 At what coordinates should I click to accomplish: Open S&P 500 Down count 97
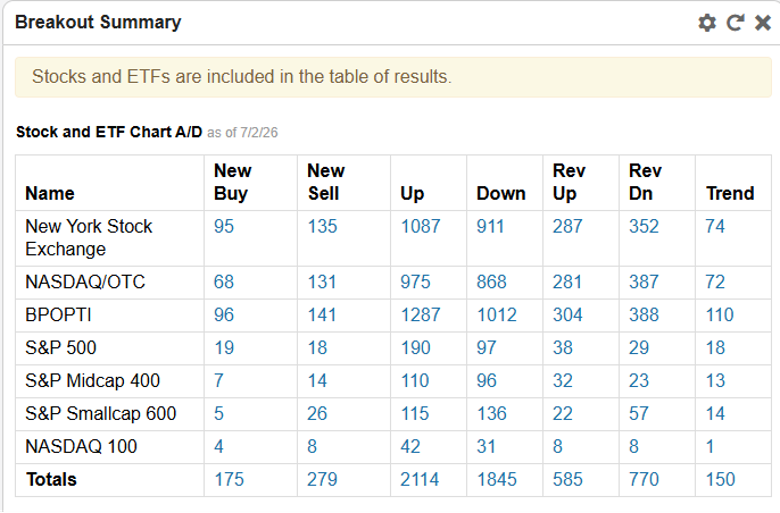click(486, 348)
